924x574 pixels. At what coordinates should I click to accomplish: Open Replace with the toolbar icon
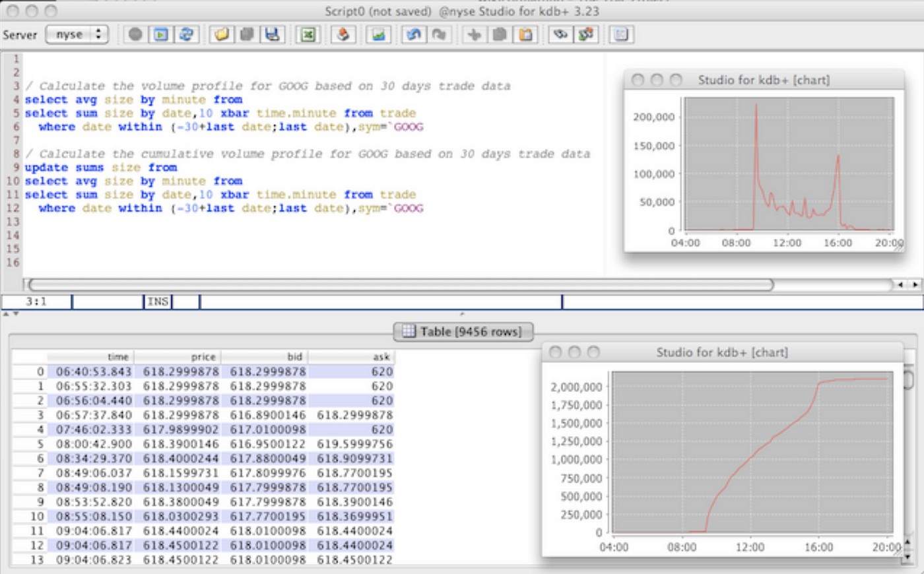(586, 34)
